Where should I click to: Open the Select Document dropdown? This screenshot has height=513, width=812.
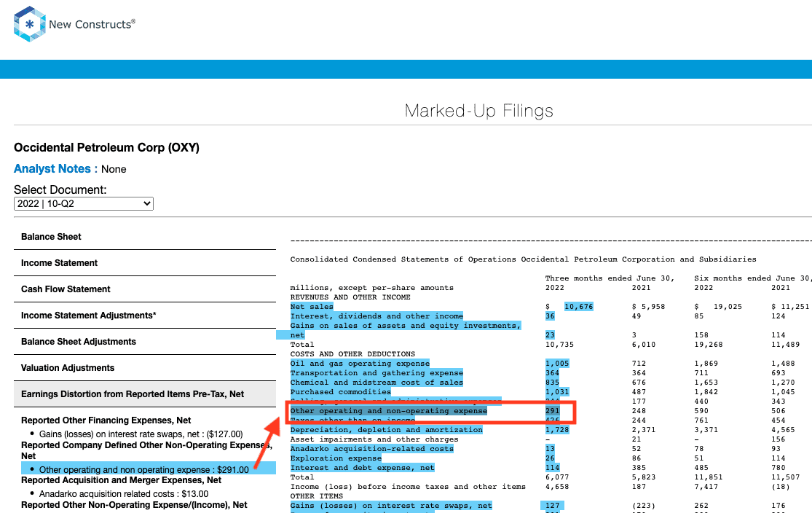tap(83, 203)
